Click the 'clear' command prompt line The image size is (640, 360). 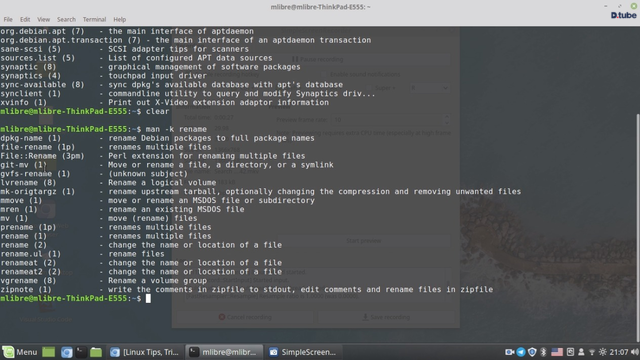(84, 111)
